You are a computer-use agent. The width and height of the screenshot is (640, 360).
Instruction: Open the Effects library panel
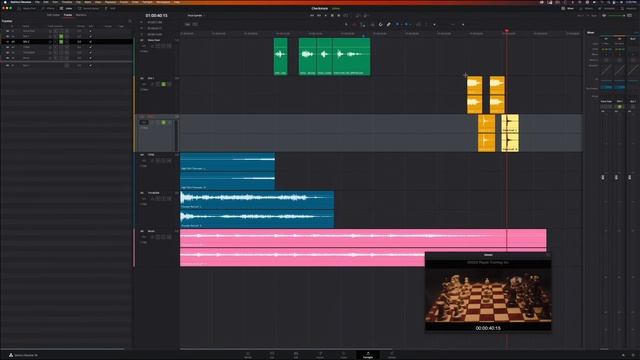[48, 8]
